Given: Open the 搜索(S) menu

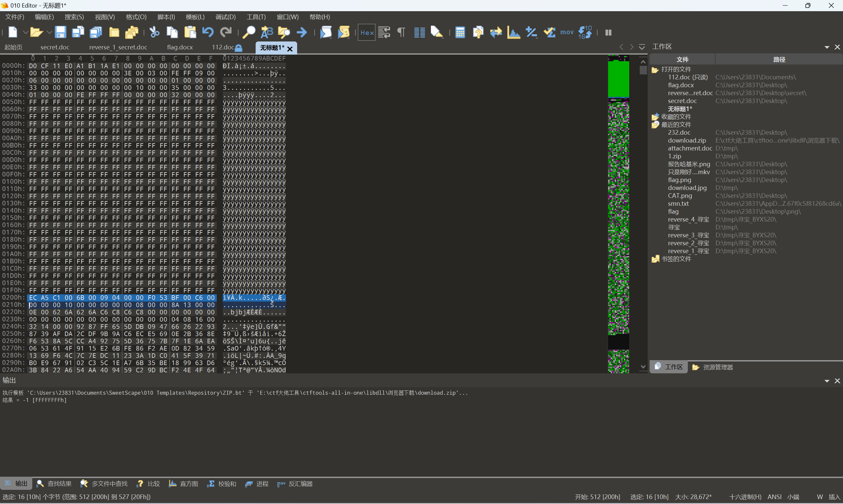Looking at the screenshot, I should [x=74, y=17].
